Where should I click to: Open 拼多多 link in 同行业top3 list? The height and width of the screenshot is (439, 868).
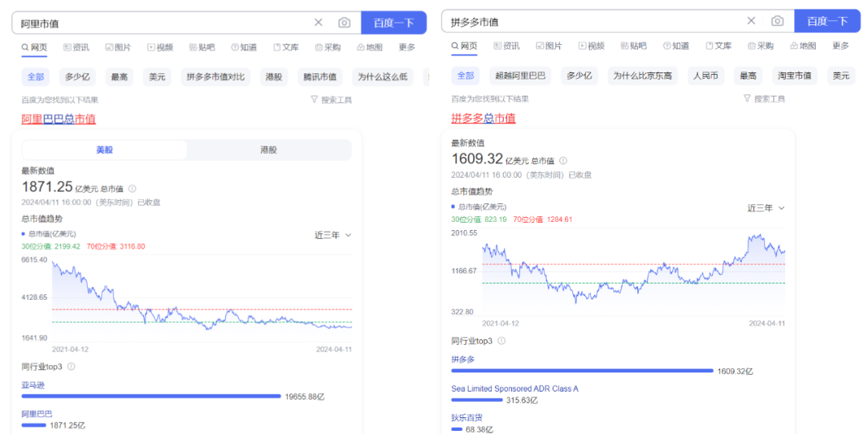(463, 359)
